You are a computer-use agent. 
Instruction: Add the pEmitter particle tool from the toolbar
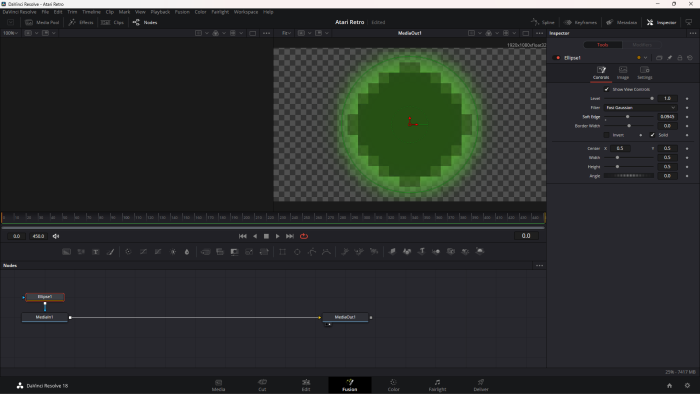pos(345,252)
